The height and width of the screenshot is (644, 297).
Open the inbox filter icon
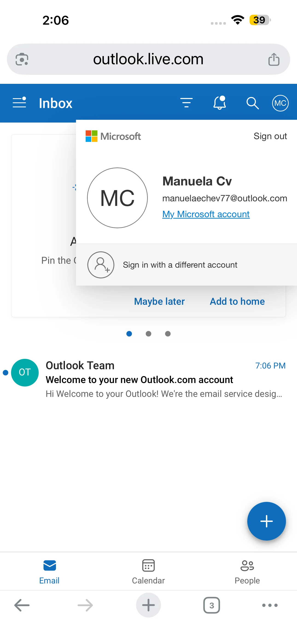pyautogui.click(x=186, y=103)
